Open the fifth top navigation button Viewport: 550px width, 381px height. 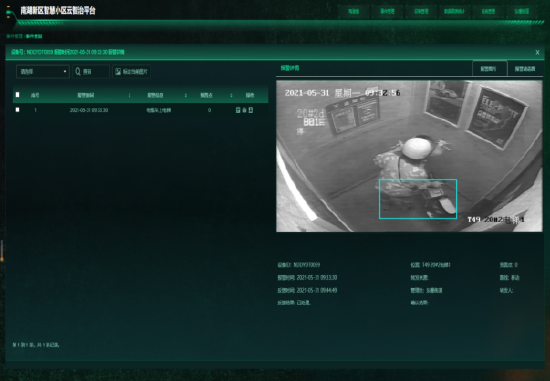(488, 11)
